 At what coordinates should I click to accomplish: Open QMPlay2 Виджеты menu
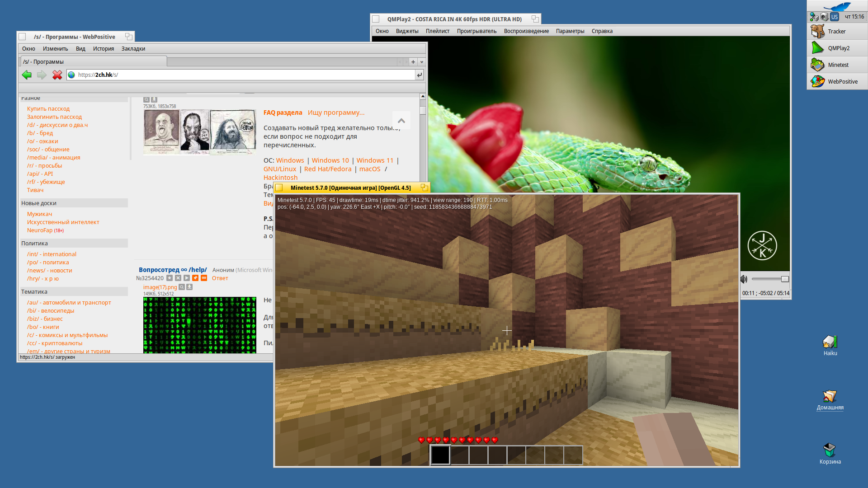[x=407, y=31]
